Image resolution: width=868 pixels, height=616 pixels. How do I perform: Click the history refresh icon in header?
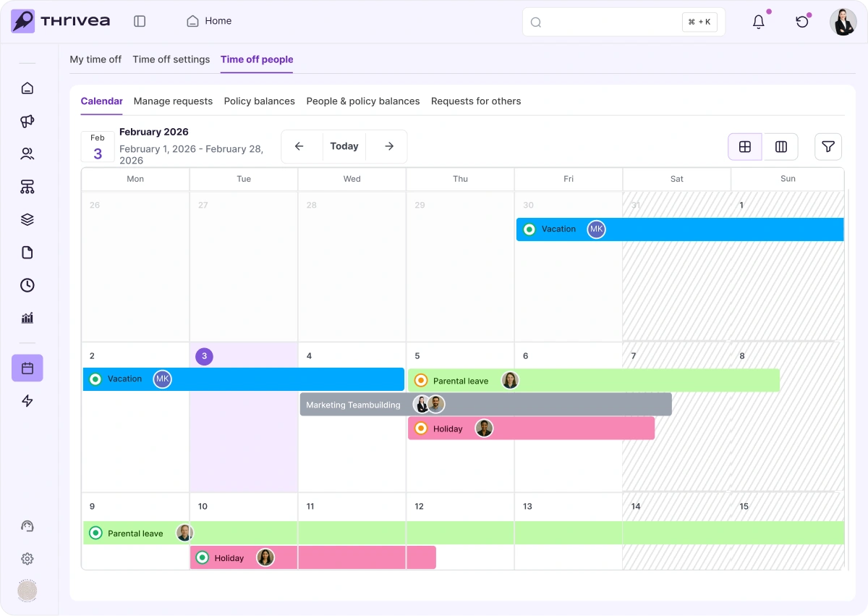click(x=802, y=22)
